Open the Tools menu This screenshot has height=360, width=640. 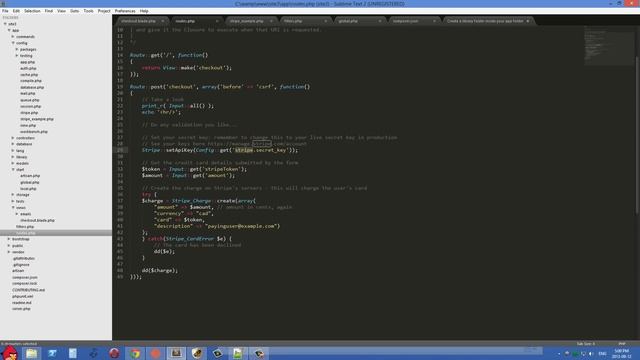coord(88,11)
